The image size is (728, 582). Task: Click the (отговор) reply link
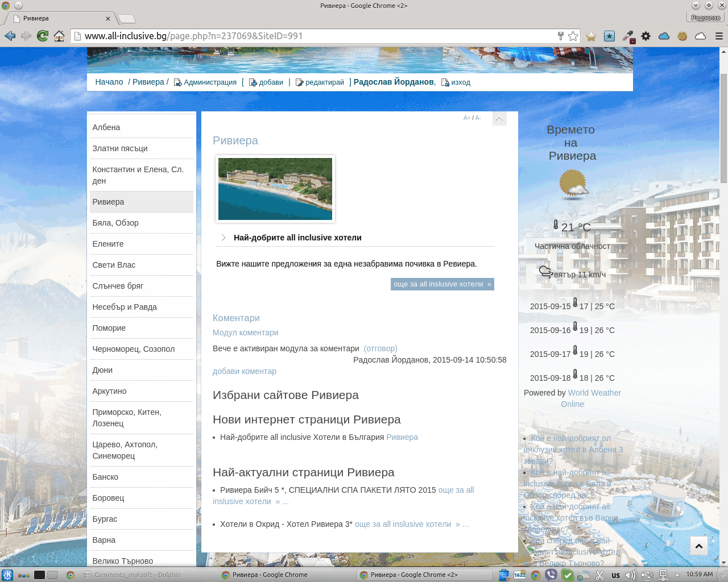380,348
